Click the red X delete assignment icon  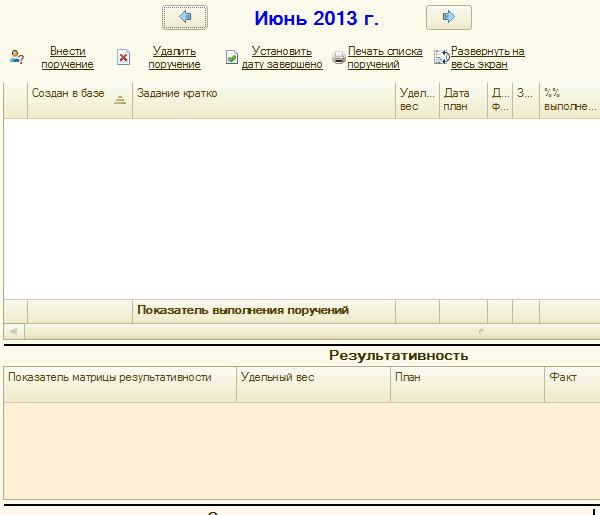tap(123, 58)
